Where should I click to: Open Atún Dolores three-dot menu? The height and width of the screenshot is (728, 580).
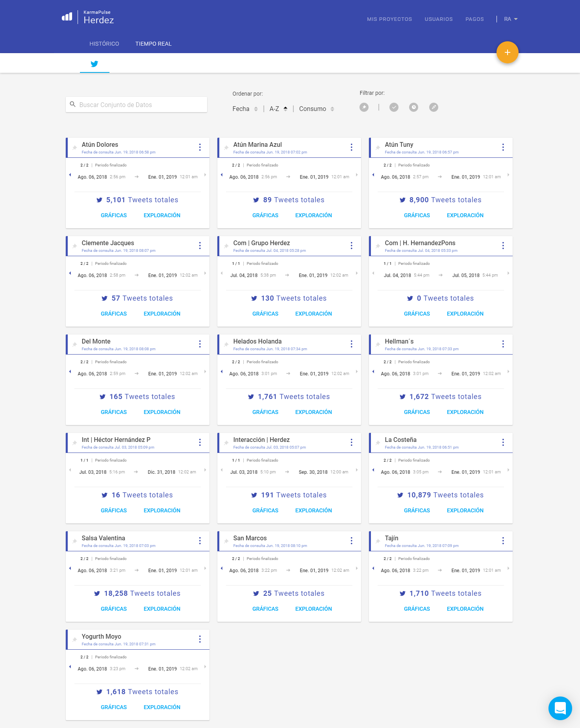tap(200, 147)
